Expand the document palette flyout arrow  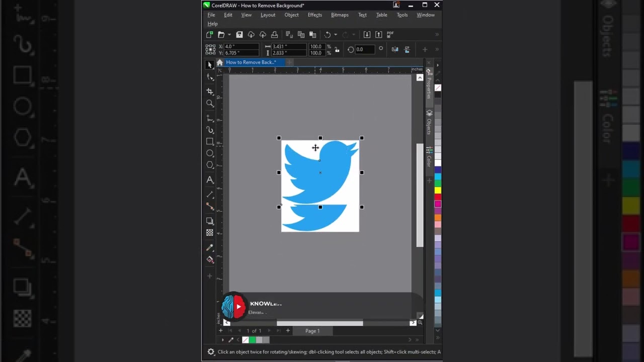pyautogui.click(x=223, y=340)
